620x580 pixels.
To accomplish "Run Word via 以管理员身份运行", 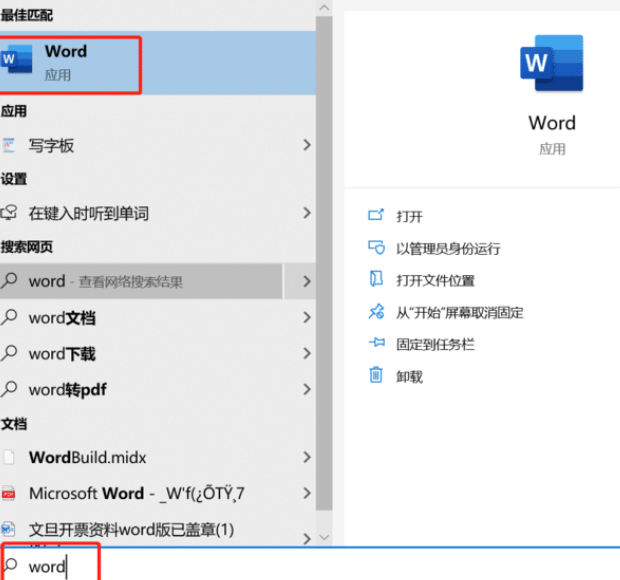I will click(x=448, y=249).
